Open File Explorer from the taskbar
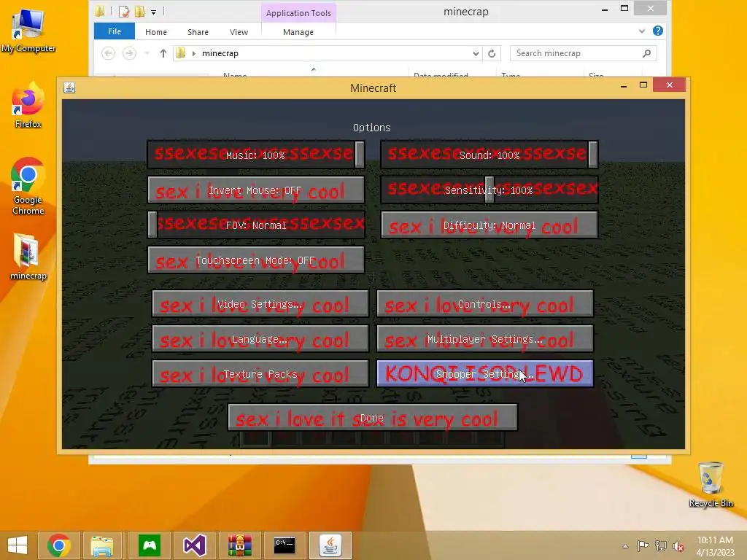Screen dimensions: 747x560 [102, 545]
